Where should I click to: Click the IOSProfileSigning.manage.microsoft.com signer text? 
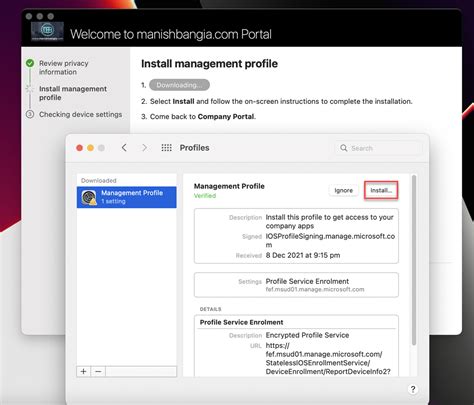[x=330, y=240]
